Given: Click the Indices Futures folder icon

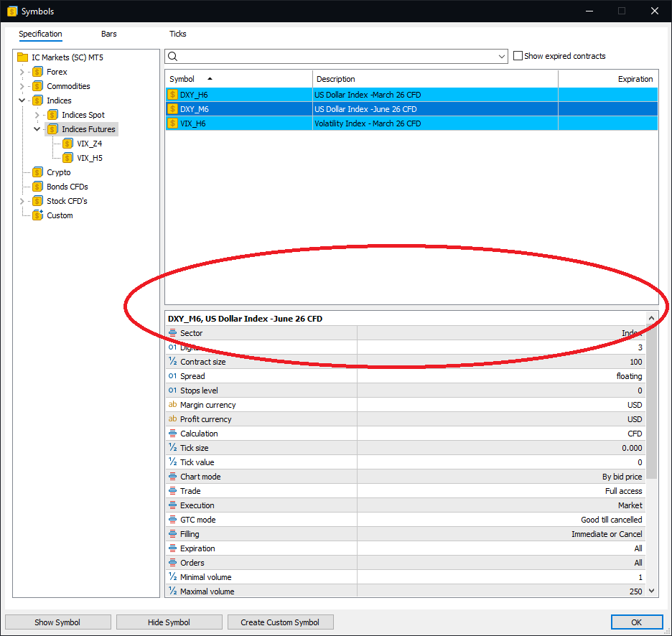Looking at the screenshot, I should pyautogui.click(x=52, y=129).
